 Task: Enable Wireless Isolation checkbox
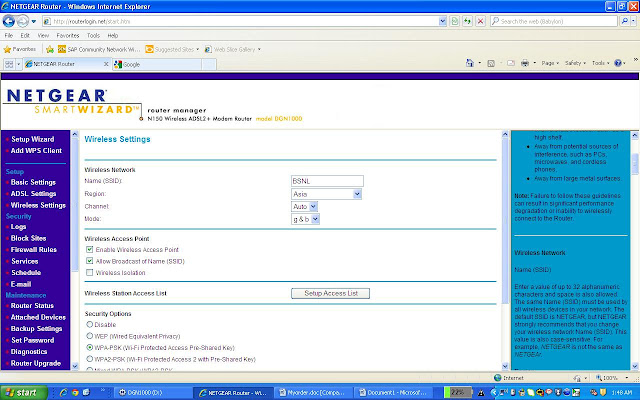[89, 272]
